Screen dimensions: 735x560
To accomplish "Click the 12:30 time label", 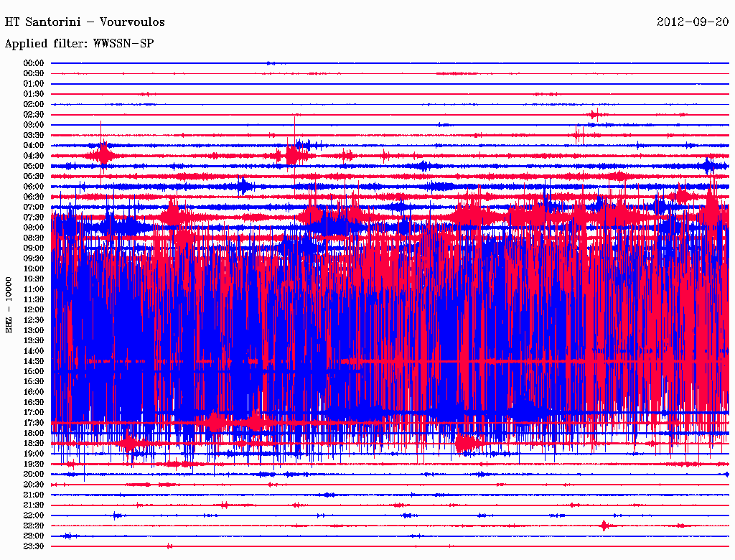I will [34, 320].
